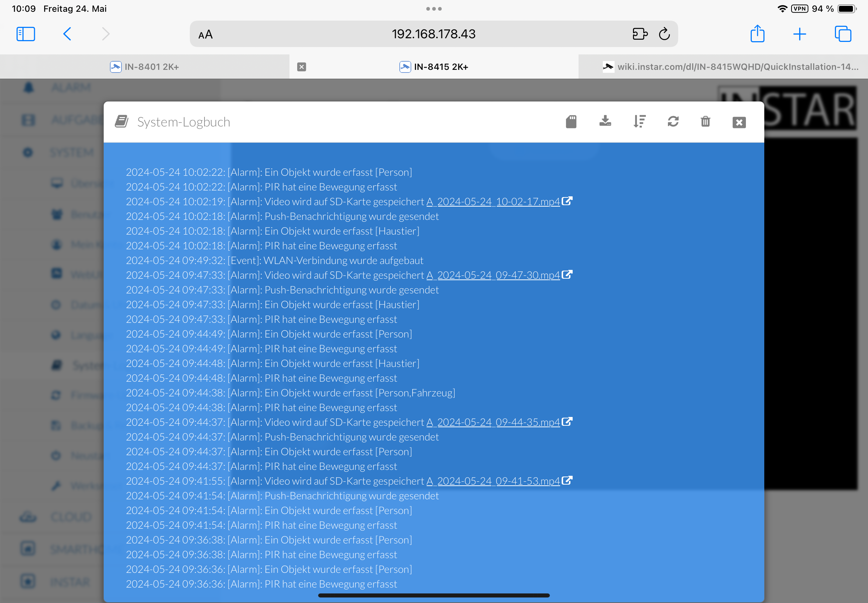The height and width of the screenshot is (603, 868).
Task: Open the extensions icon in address bar
Action: coord(640,34)
